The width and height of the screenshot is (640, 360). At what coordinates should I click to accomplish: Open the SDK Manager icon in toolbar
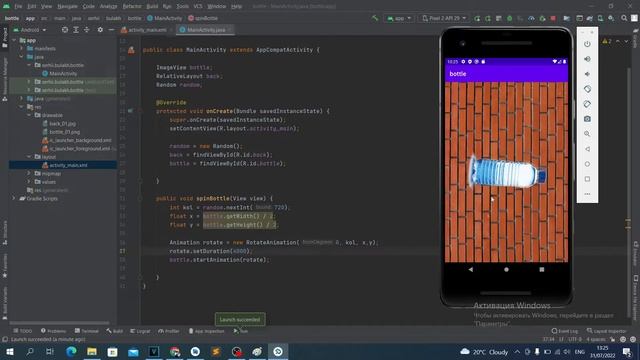coord(611,18)
